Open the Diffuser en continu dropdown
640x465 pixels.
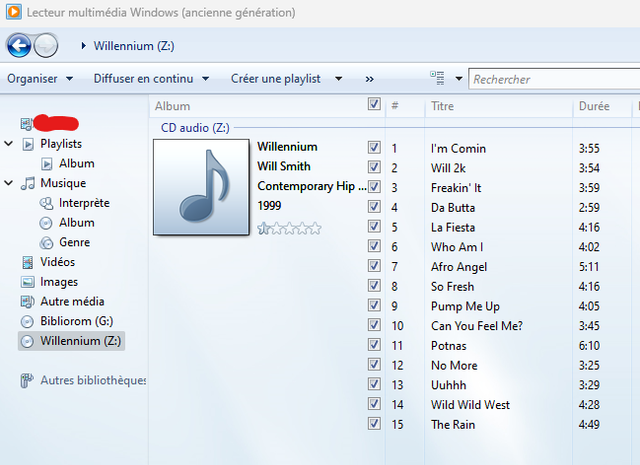coord(151,78)
